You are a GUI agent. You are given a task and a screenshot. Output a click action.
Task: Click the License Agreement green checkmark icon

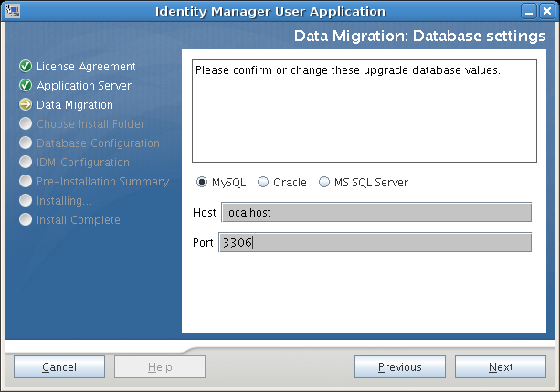pyautogui.click(x=26, y=67)
